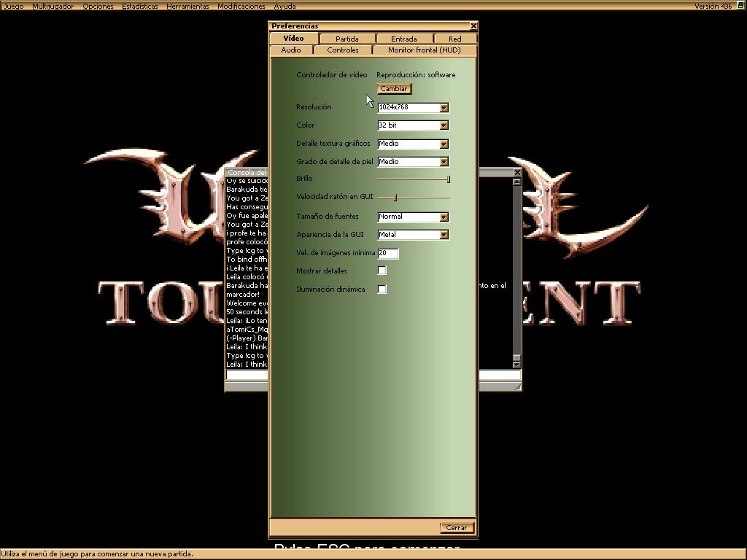Click the console line starting "To bind offh"

(x=247, y=259)
